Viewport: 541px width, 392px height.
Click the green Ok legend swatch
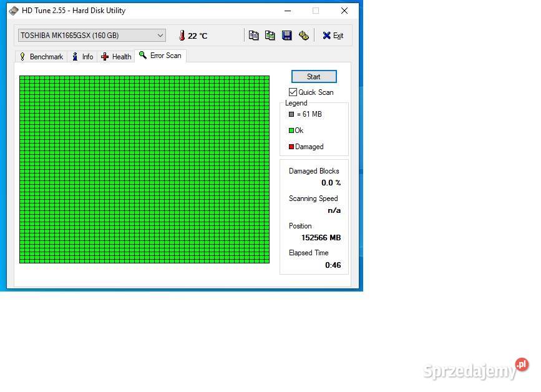coord(291,130)
